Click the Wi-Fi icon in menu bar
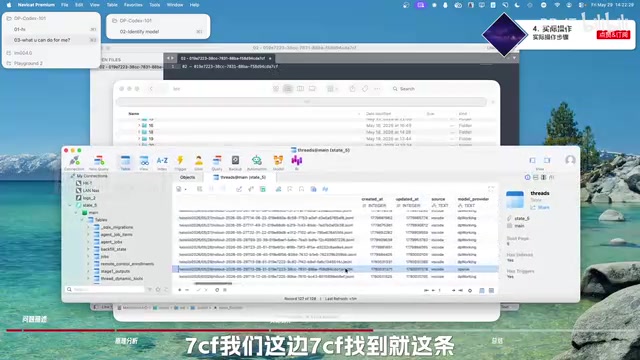640x360 pixels. click(557, 5)
